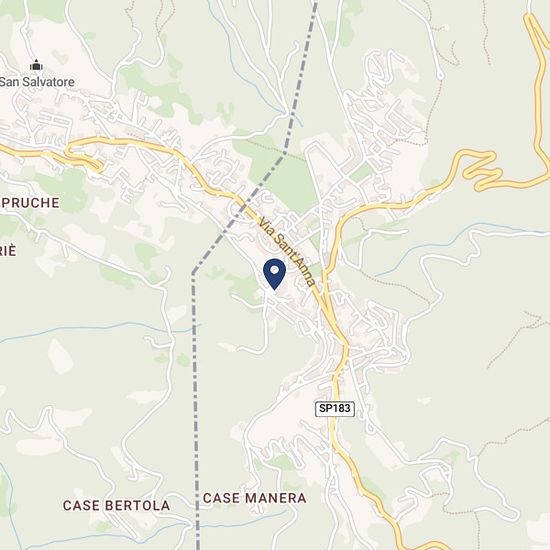Click the dark blue location pin marker
550x550 pixels.
274,274
